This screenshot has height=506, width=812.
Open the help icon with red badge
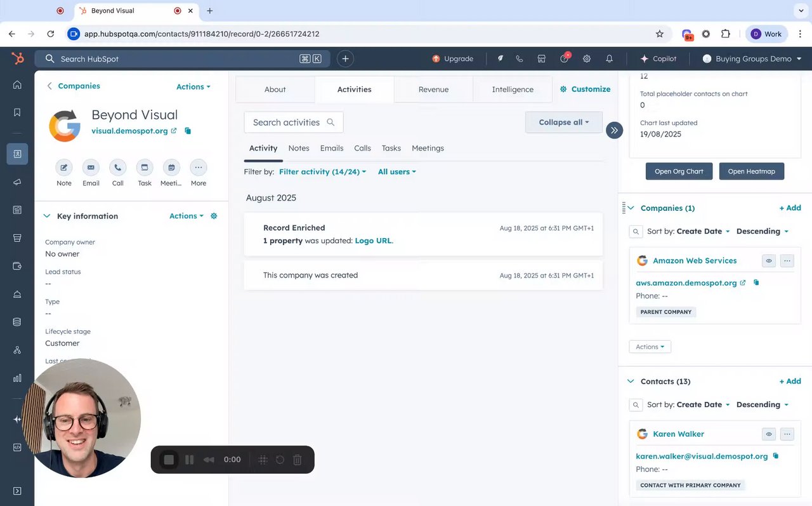[x=564, y=58]
